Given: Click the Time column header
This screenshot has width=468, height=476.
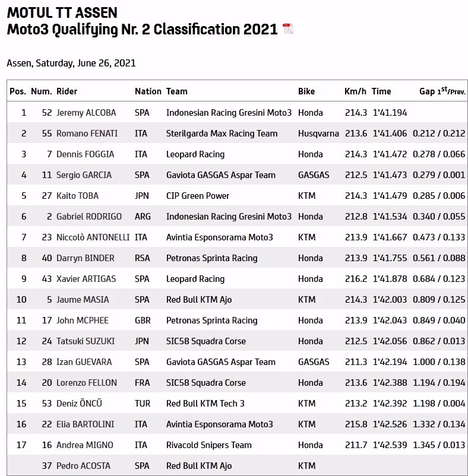Looking at the screenshot, I should pyautogui.click(x=381, y=91).
